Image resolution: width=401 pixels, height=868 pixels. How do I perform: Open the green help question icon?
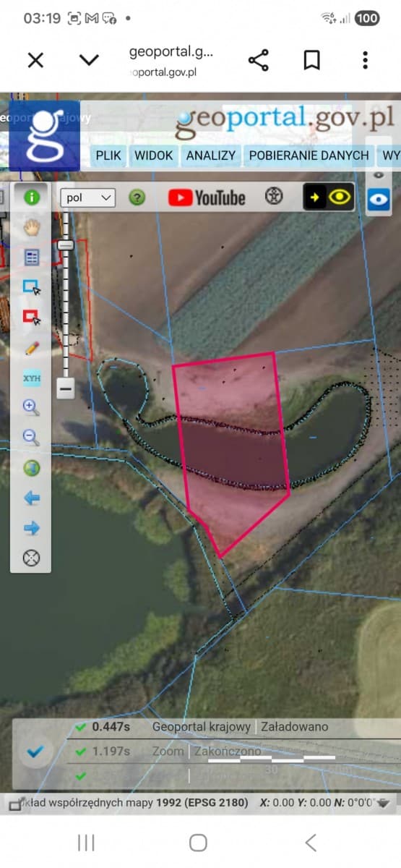tap(137, 197)
